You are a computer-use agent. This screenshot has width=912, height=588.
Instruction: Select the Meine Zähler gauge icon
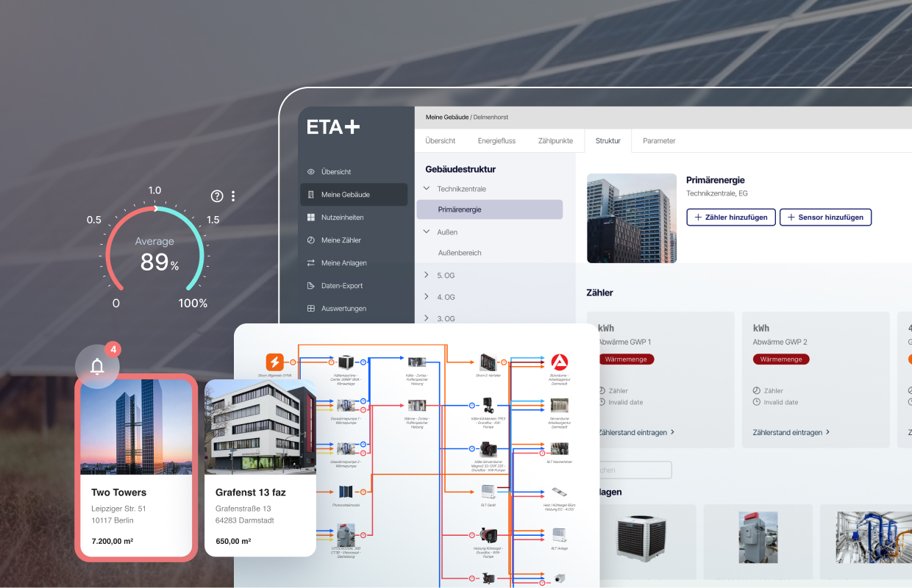point(311,240)
